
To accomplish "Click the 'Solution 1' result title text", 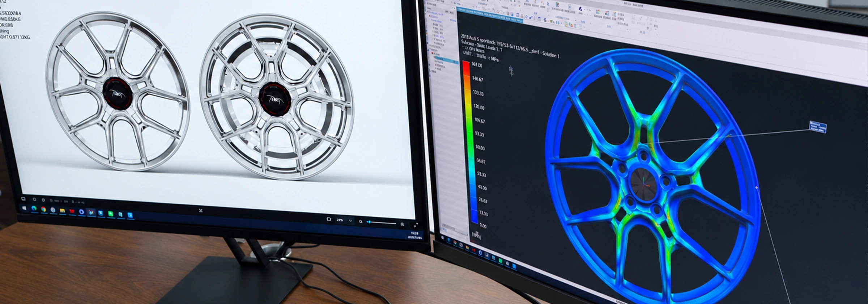I will point(550,55).
